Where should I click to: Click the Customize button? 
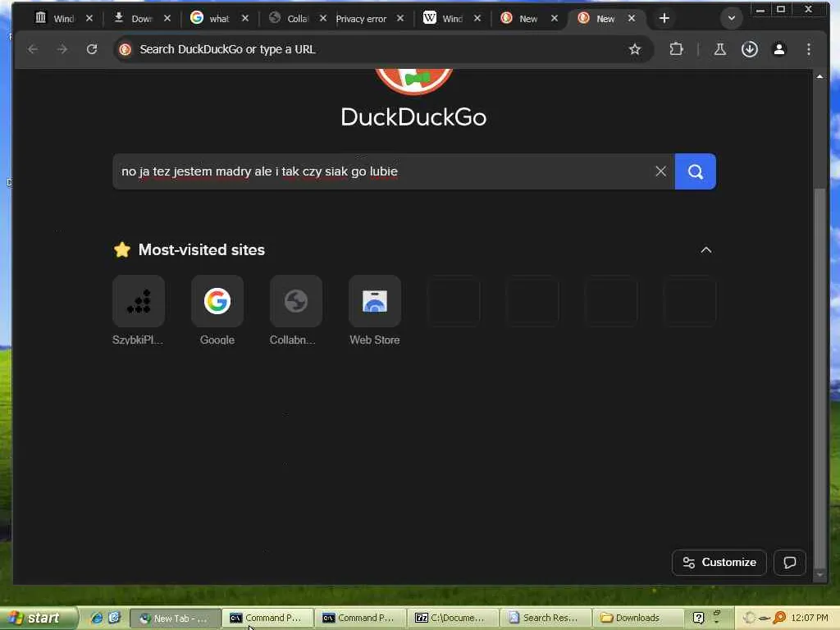coord(719,563)
